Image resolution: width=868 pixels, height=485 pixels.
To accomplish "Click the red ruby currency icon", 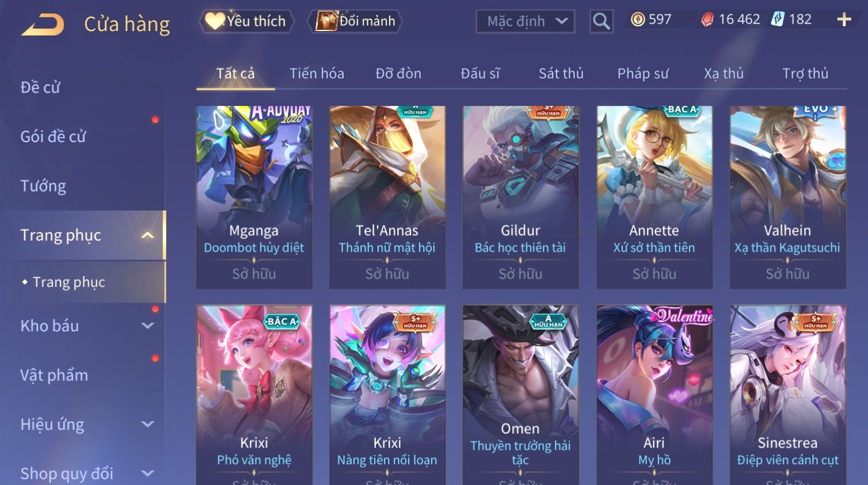I will 707,20.
